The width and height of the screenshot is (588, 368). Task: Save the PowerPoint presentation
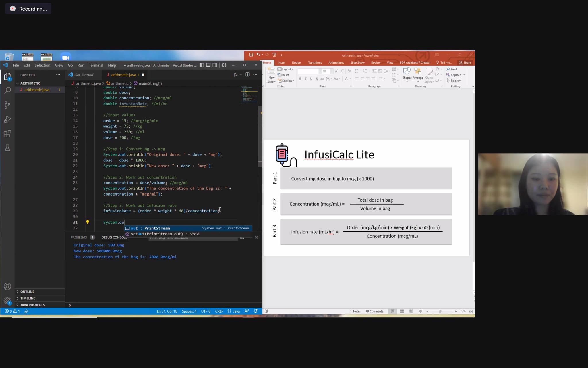(x=251, y=55)
